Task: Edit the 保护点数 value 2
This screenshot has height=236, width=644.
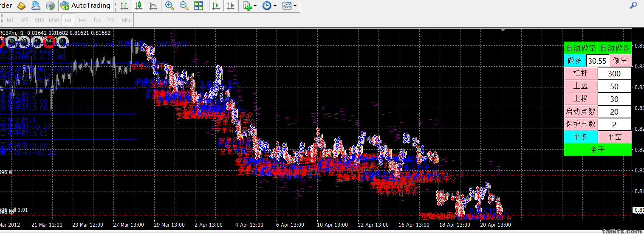Action: point(615,124)
